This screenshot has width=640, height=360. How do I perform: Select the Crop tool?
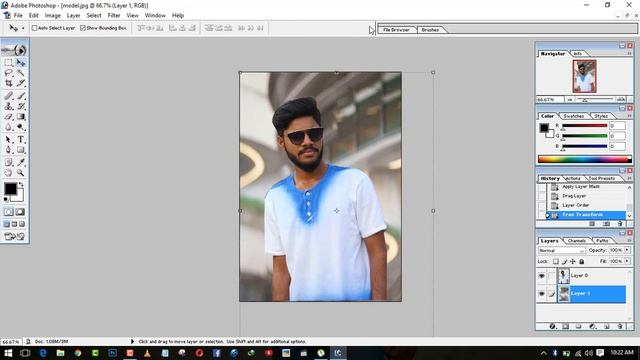click(9, 83)
